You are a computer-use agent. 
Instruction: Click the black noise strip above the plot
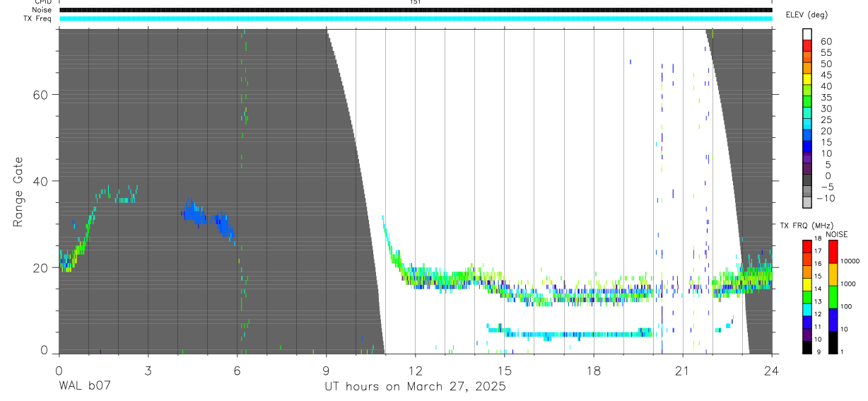pos(416,10)
